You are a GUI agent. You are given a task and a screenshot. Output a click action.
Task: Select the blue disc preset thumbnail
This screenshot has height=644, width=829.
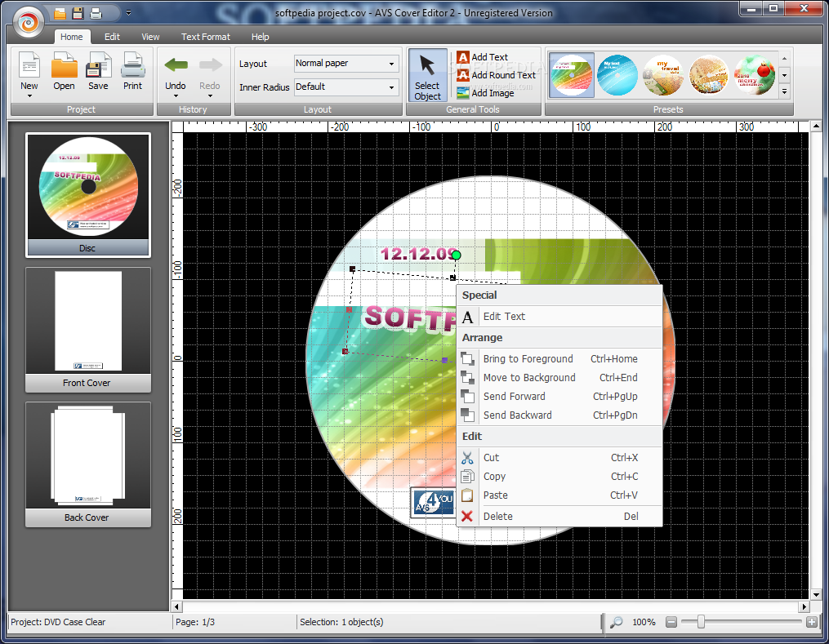[617, 75]
